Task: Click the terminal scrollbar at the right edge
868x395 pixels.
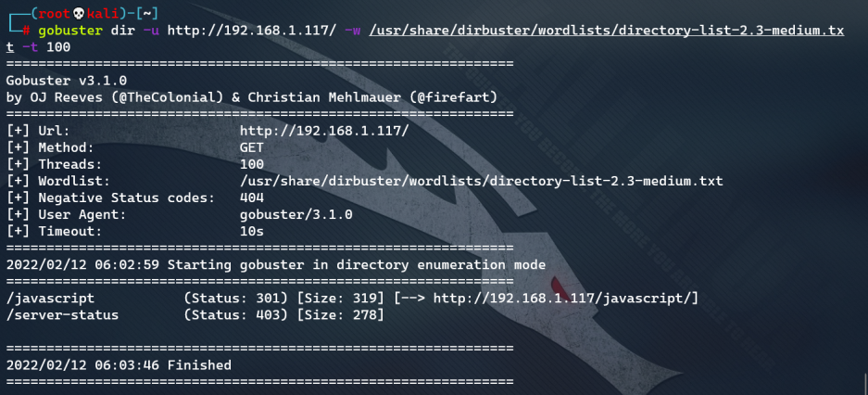Action: pyautogui.click(x=865, y=383)
